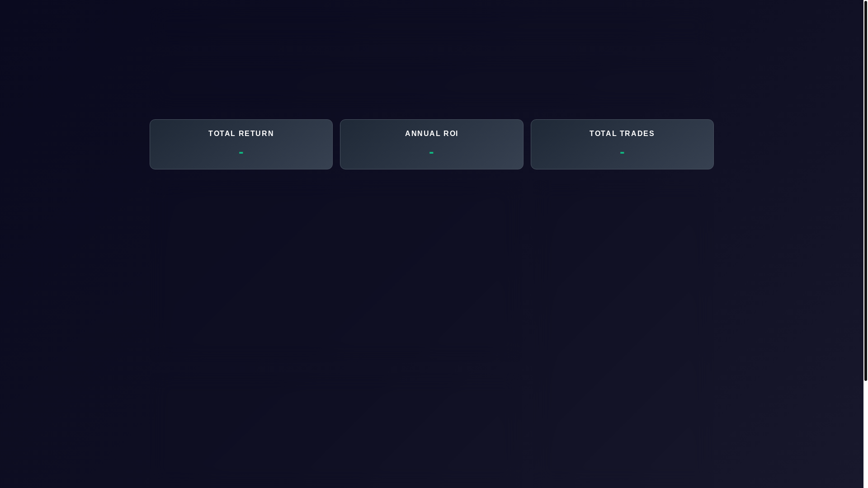Click the 'TOTAL TRADES' label text
Viewport: 868px width, 488px height.
[622, 134]
